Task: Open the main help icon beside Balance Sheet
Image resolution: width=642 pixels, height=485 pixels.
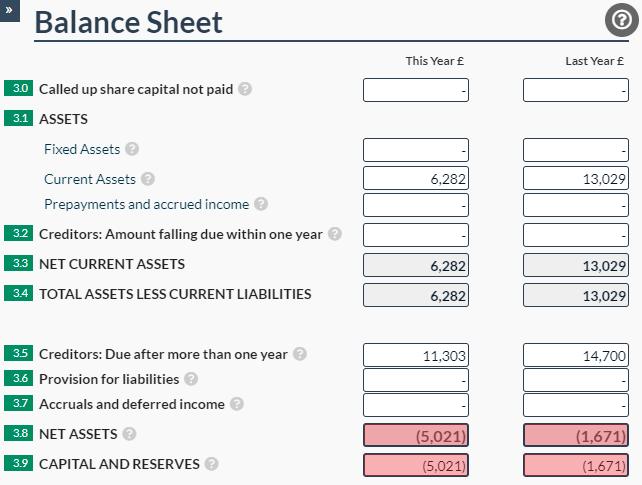Action: point(621,20)
